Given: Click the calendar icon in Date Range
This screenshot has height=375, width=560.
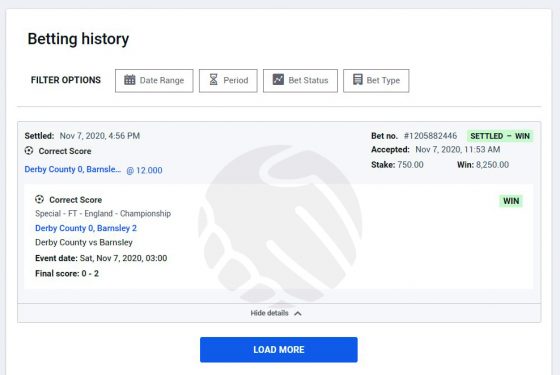Looking at the screenshot, I should [x=130, y=80].
